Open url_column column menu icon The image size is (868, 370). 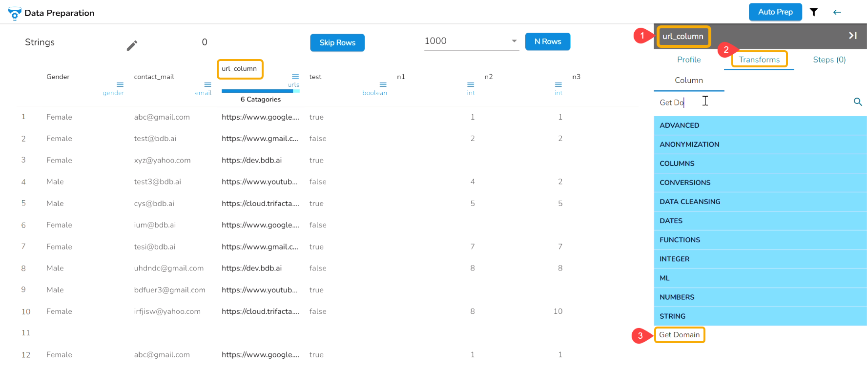pyautogui.click(x=295, y=77)
